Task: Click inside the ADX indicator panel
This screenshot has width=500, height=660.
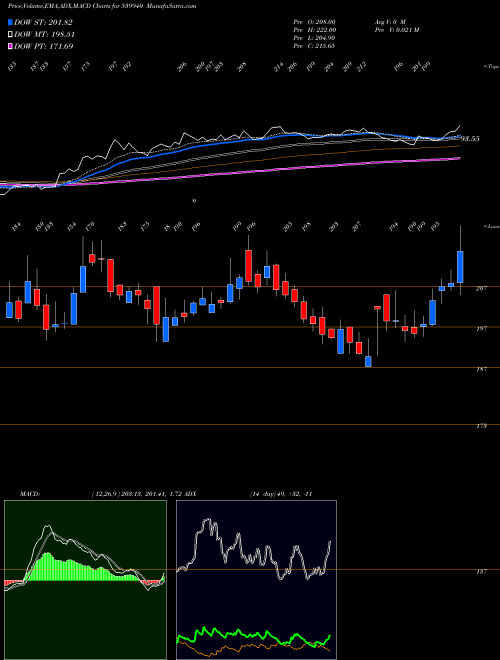Action: [x=256, y=580]
